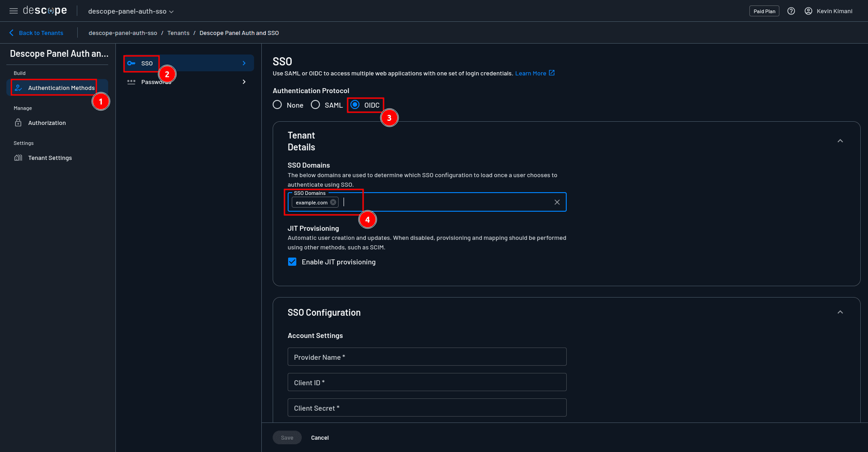Collapse the Tenant Details section
This screenshot has height=452, width=868.
point(839,141)
